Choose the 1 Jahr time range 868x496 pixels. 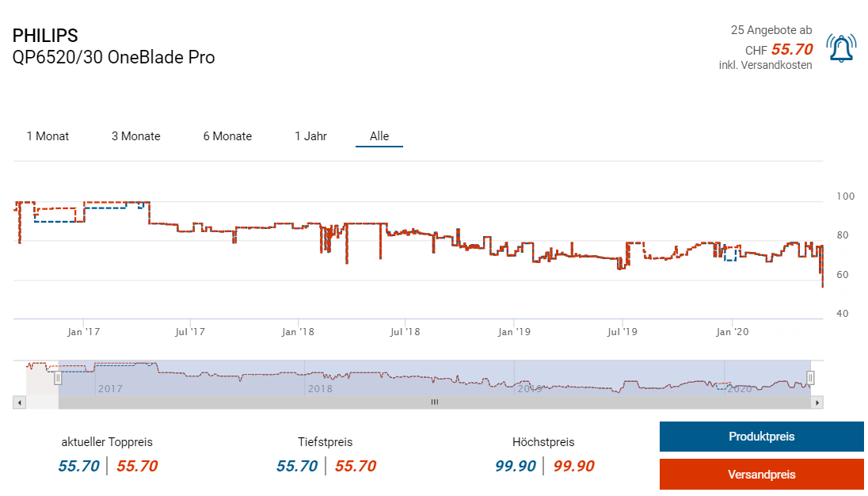tap(310, 136)
